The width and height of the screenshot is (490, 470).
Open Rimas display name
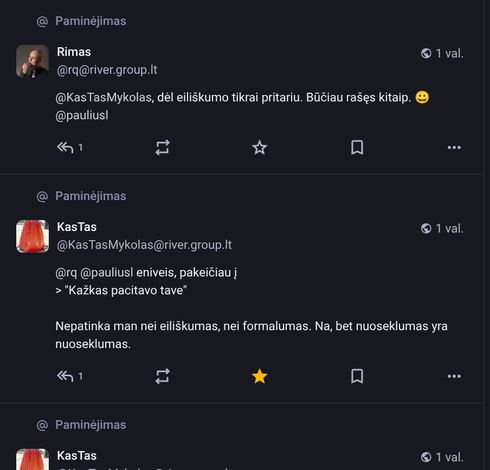[x=74, y=52]
